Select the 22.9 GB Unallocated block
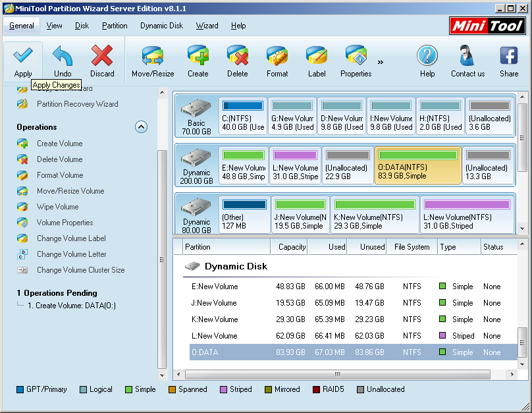Viewport: 532px width, 413px height. pyautogui.click(x=348, y=165)
